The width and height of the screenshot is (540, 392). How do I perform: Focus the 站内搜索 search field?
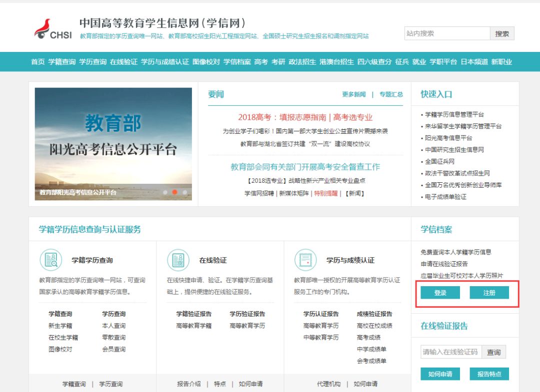[x=446, y=33]
